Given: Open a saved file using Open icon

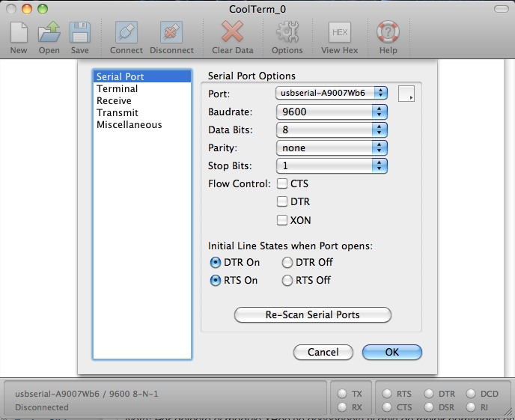Looking at the screenshot, I should [49, 32].
